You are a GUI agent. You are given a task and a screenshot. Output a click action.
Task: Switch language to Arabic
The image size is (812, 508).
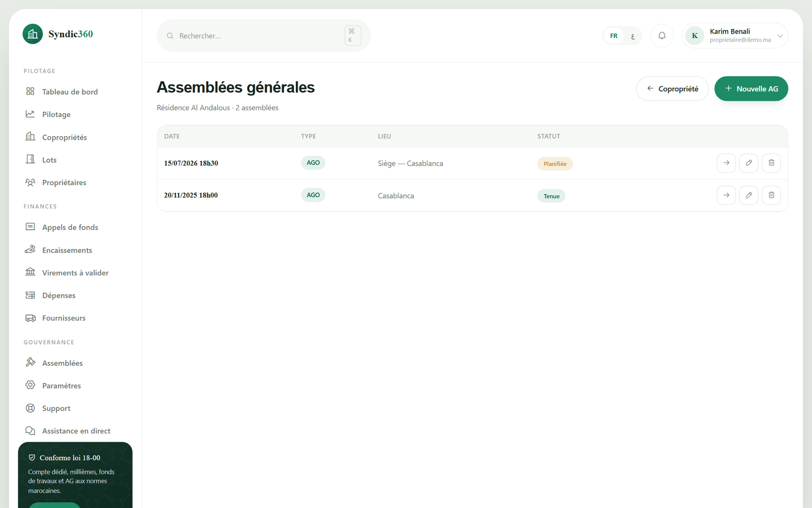coord(633,36)
